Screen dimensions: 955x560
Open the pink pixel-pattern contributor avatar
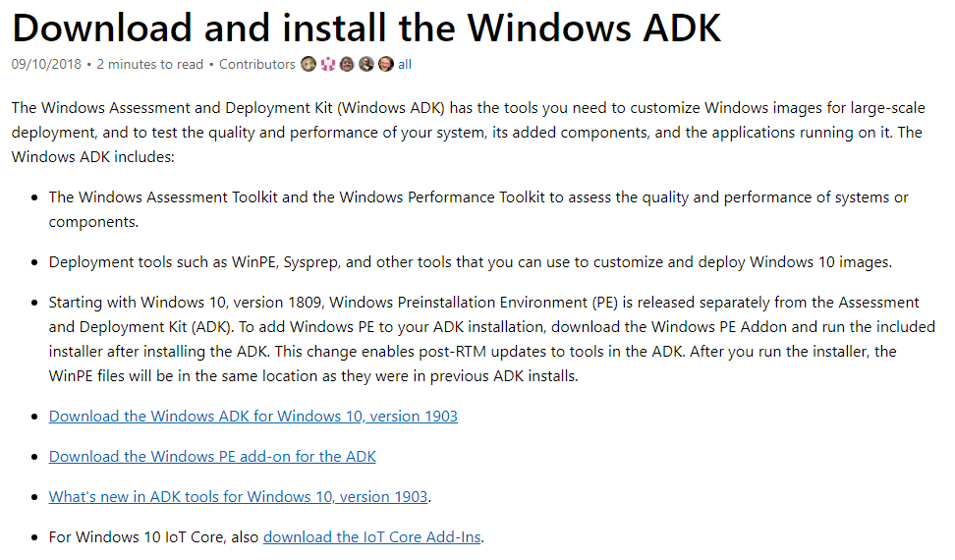pos(328,64)
